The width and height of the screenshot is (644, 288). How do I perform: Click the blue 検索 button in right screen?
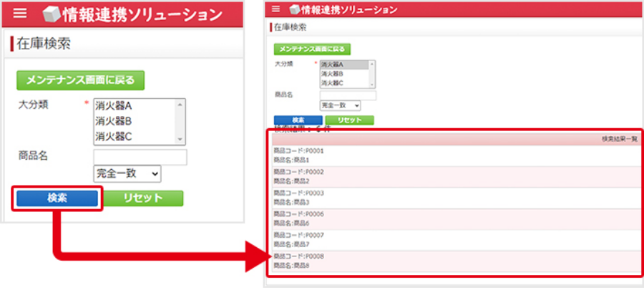tap(298, 120)
